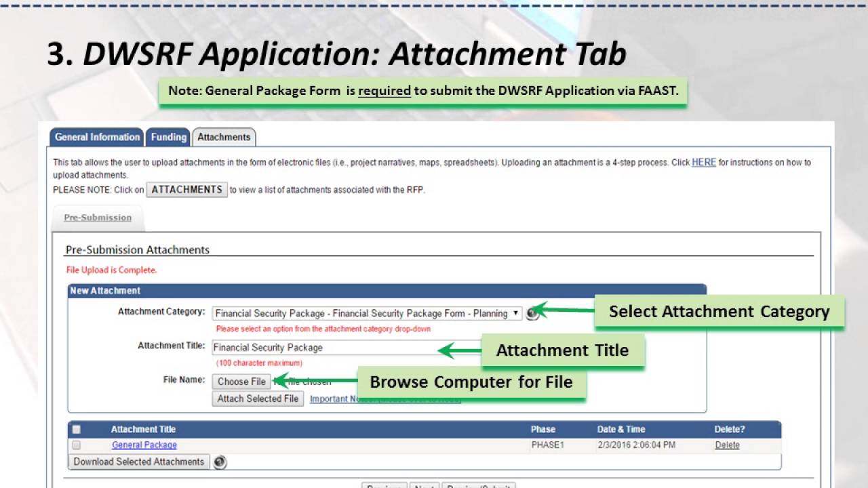This screenshot has width=868, height=488.
Task: Switch to the Funding tab
Action: (168, 137)
